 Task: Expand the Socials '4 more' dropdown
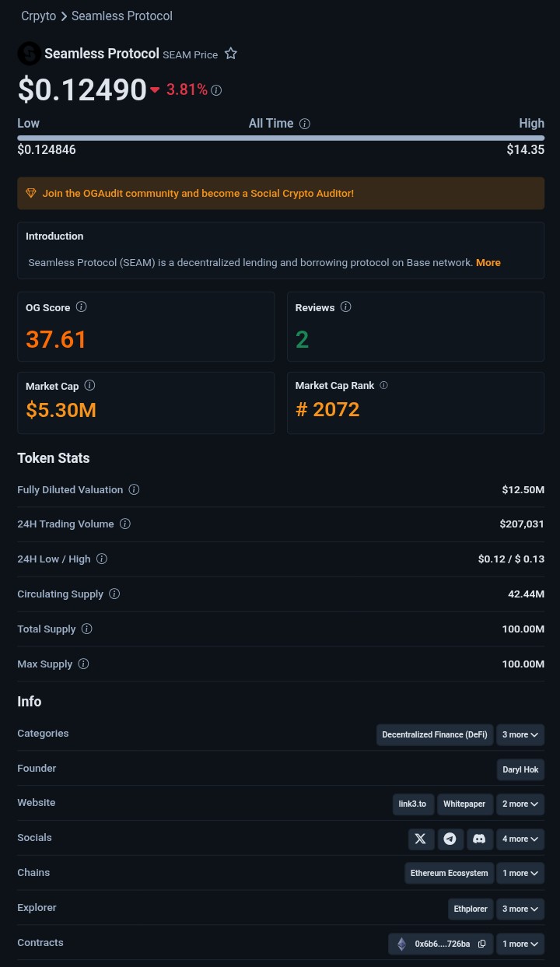520,839
